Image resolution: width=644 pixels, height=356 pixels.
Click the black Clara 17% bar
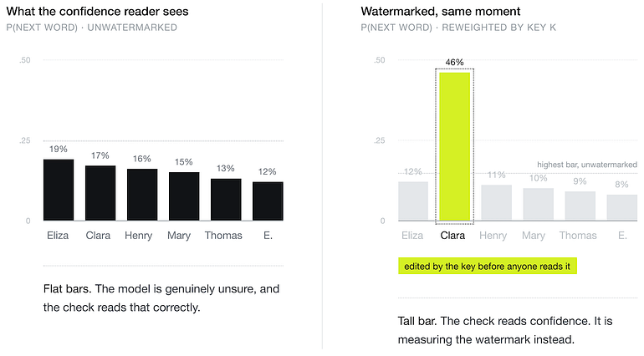(x=100, y=193)
